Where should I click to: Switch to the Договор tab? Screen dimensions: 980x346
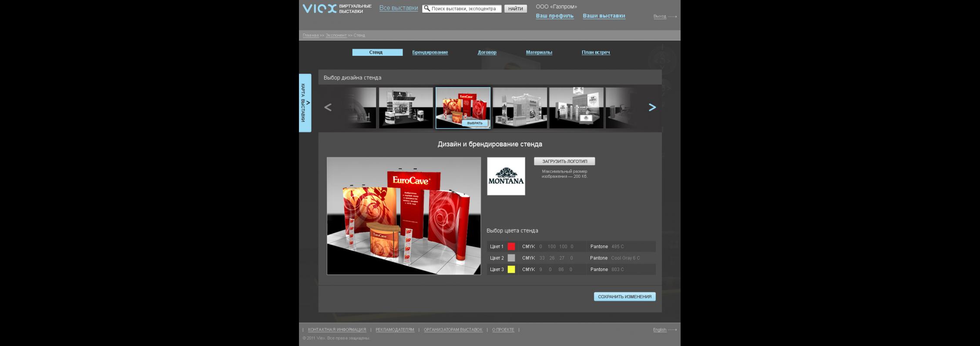(x=487, y=52)
